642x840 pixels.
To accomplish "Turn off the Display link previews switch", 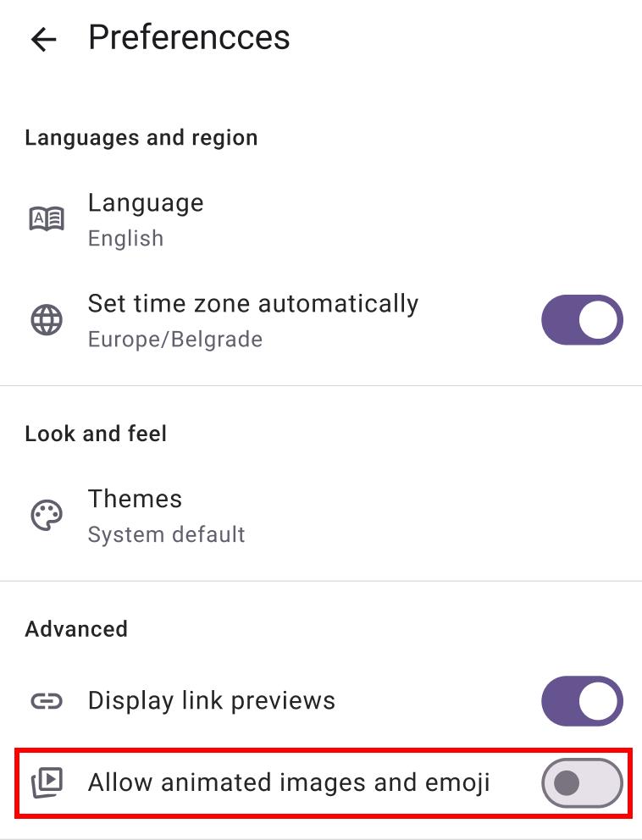I will click(x=582, y=700).
